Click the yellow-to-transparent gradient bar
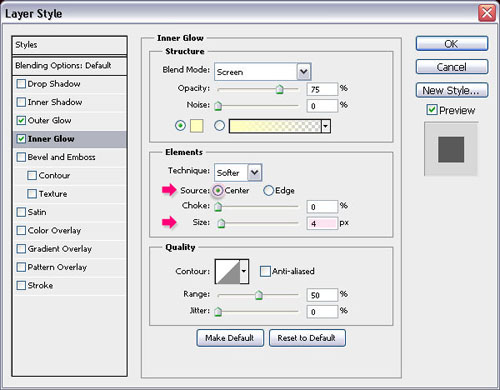 [275, 126]
